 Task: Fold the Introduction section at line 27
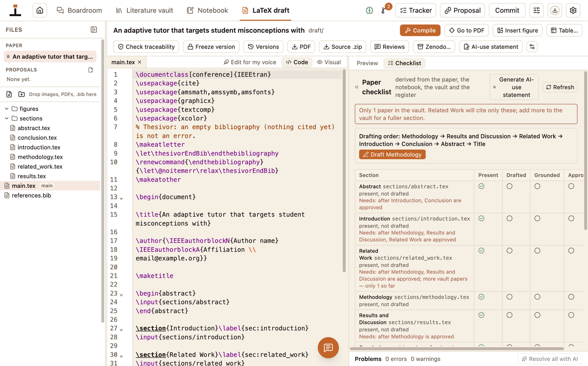(x=121, y=329)
